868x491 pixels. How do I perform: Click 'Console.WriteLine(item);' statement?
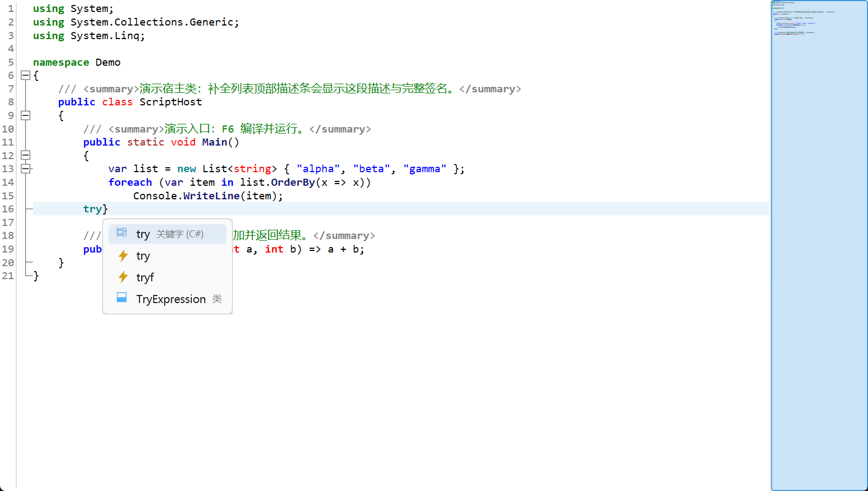pyautogui.click(x=208, y=196)
